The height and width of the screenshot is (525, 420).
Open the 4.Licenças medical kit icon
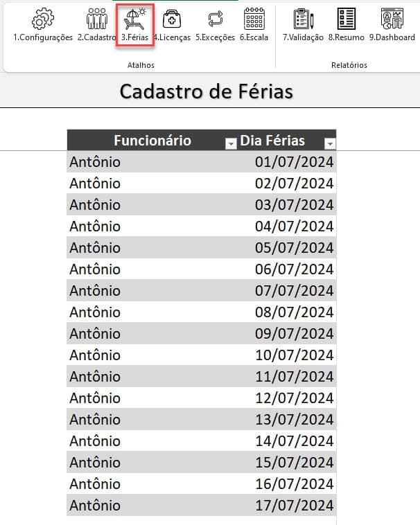pyautogui.click(x=172, y=19)
